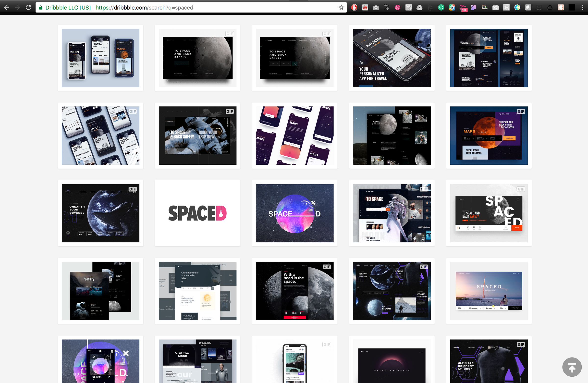Viewport: 588px width, 383px height.
Task: Click the scroll-to-top arrow button
Action: coord(572,367)
